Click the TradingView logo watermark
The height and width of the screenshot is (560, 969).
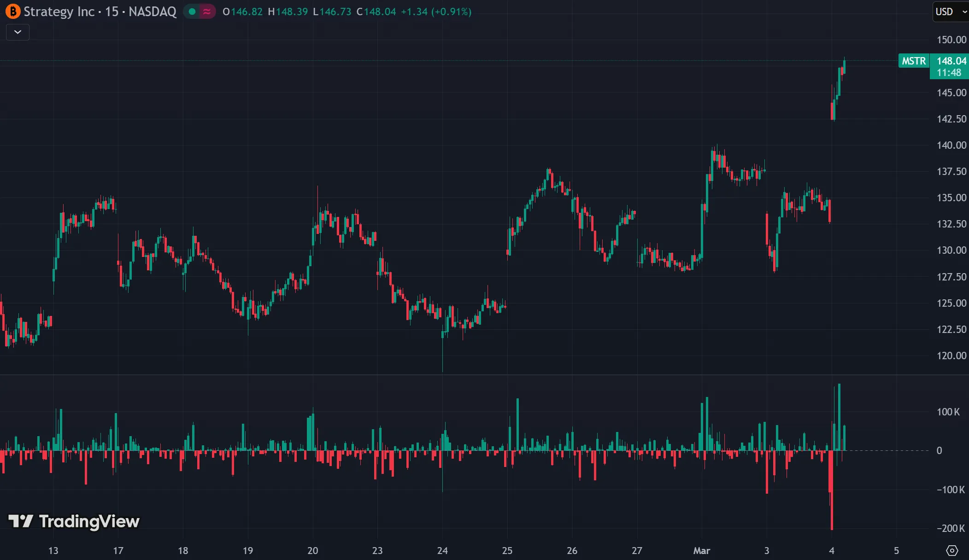(x=74, y=521)
